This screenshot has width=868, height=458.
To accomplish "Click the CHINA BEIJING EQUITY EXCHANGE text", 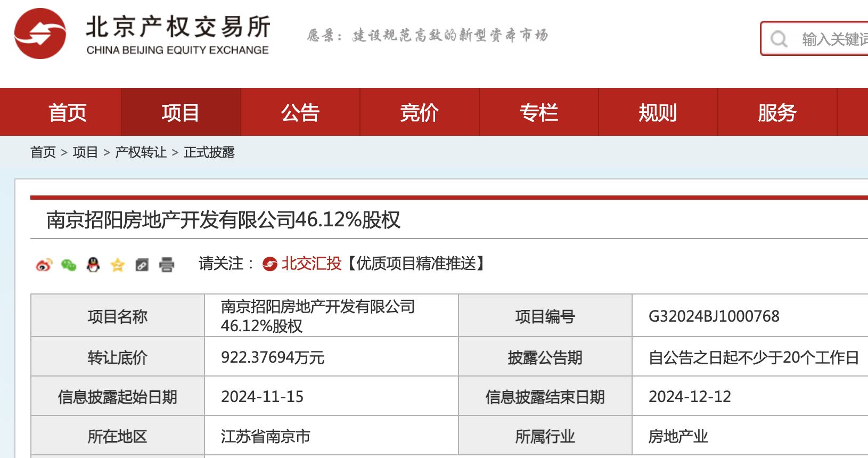I will [x=177, y=50].
